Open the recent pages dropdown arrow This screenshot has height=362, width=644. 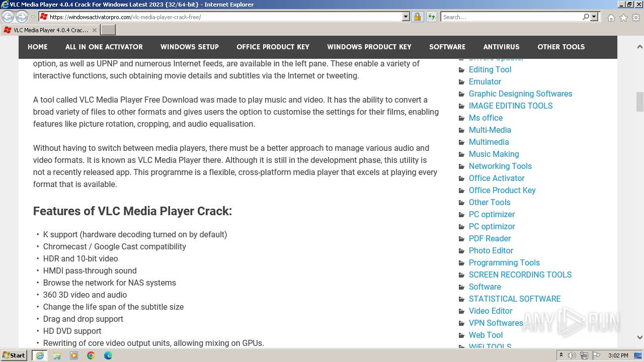coord(33,17)
